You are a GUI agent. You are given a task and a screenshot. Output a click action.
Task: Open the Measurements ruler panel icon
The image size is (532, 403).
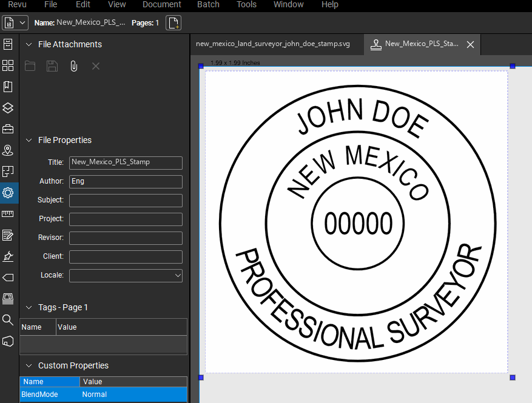8,214
